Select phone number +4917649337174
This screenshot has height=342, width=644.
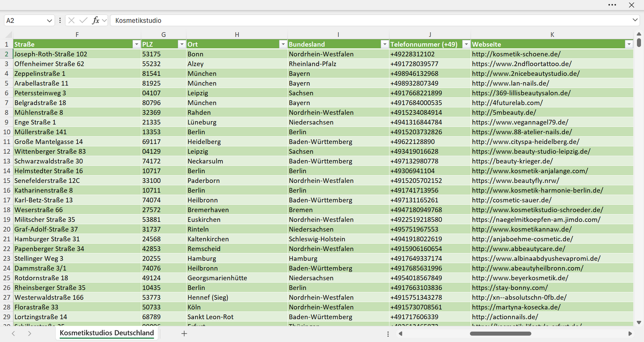430,259
